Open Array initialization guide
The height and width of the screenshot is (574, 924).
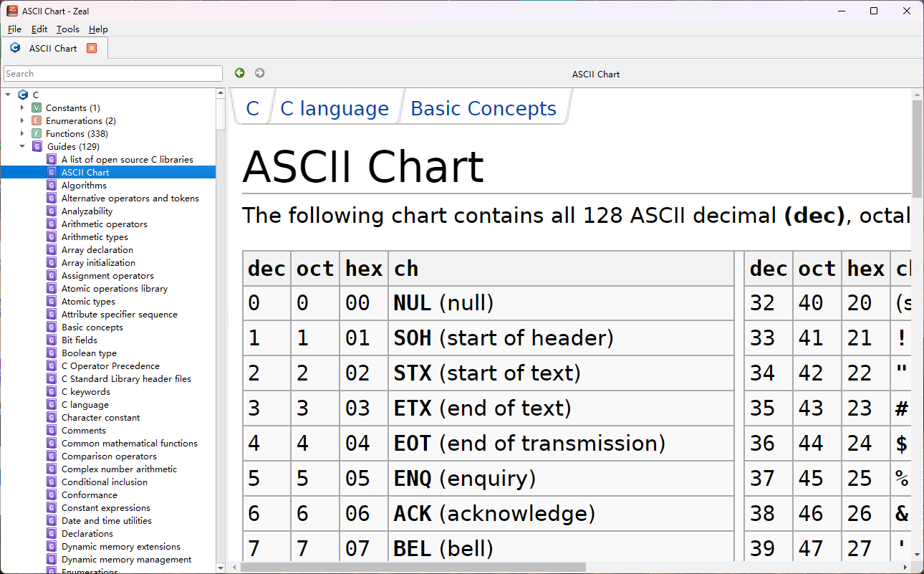(98, 262)
